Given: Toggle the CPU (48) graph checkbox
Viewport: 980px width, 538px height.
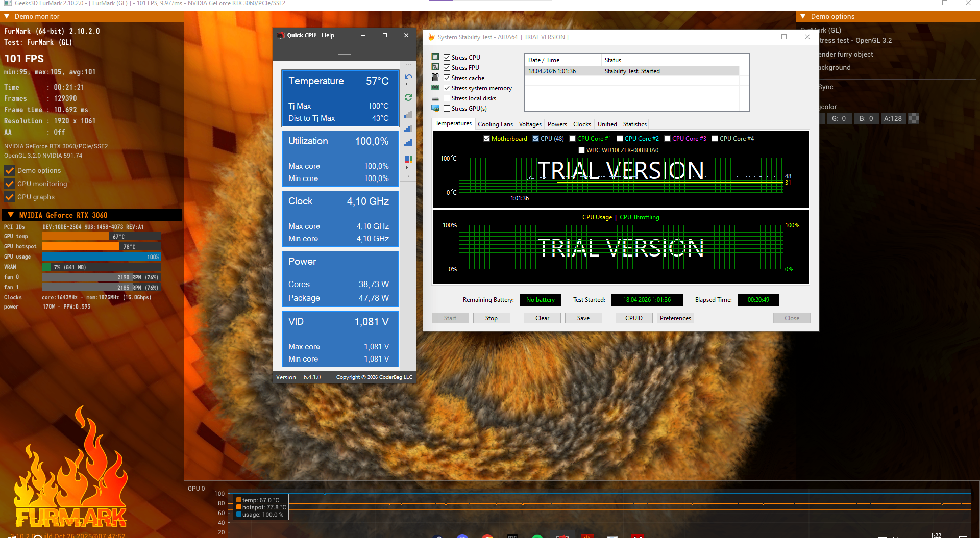Looking at the screenshot, I should (536, 139).
